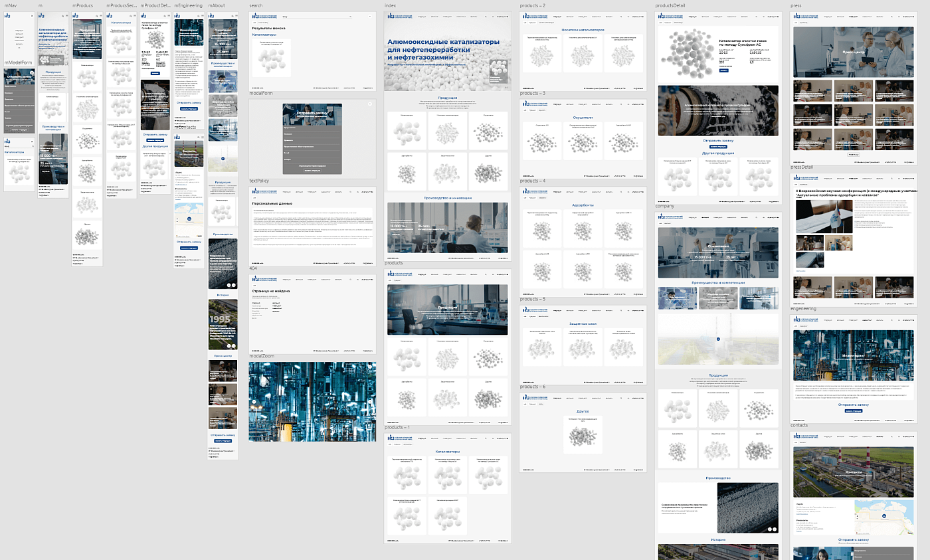930x560 pixels.
Task: Click the round close icon in modalForm frame
Action: tap(369, 104)
